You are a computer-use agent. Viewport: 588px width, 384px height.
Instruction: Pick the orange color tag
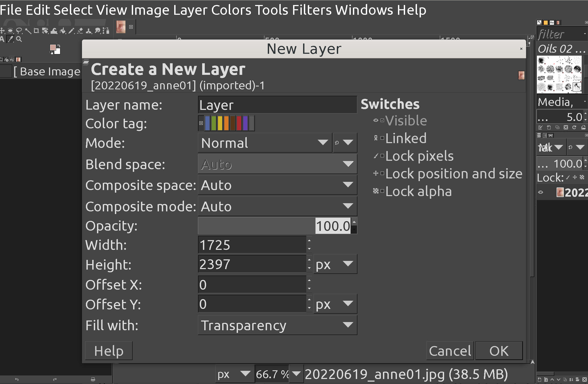point(226,123)
